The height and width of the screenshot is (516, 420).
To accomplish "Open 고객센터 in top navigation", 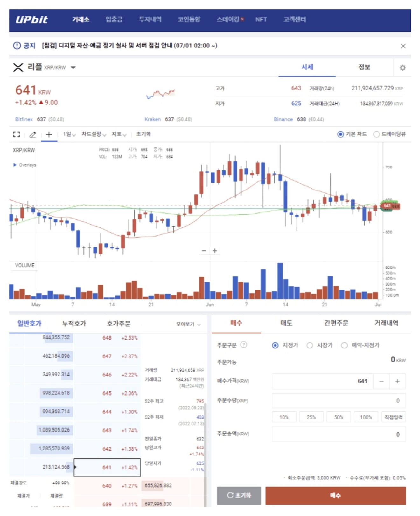I will click(295, 19).
